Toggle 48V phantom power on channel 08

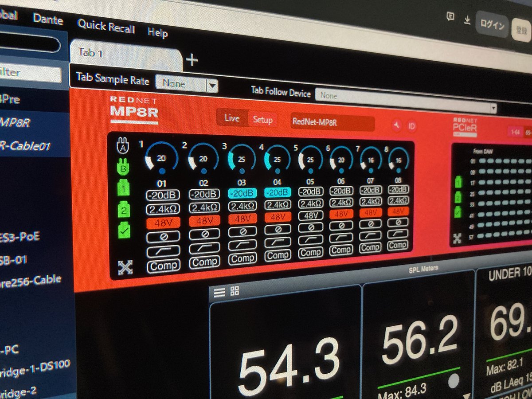398,211
